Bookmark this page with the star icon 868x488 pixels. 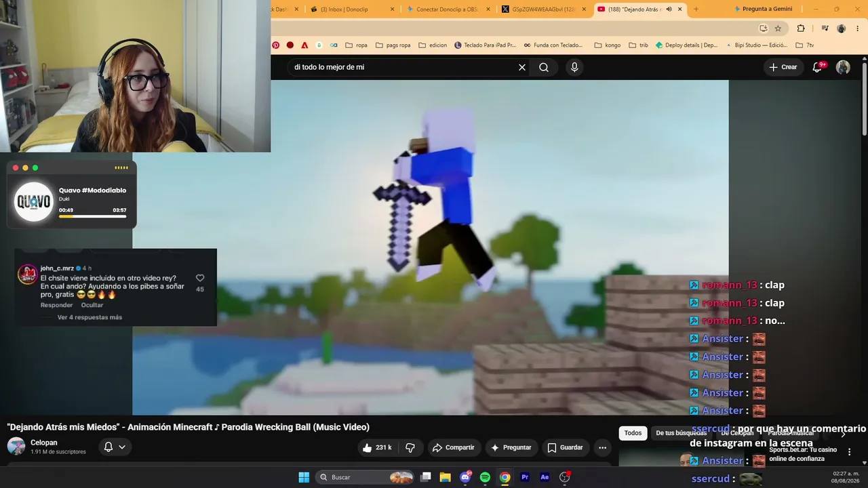point(778,28)
